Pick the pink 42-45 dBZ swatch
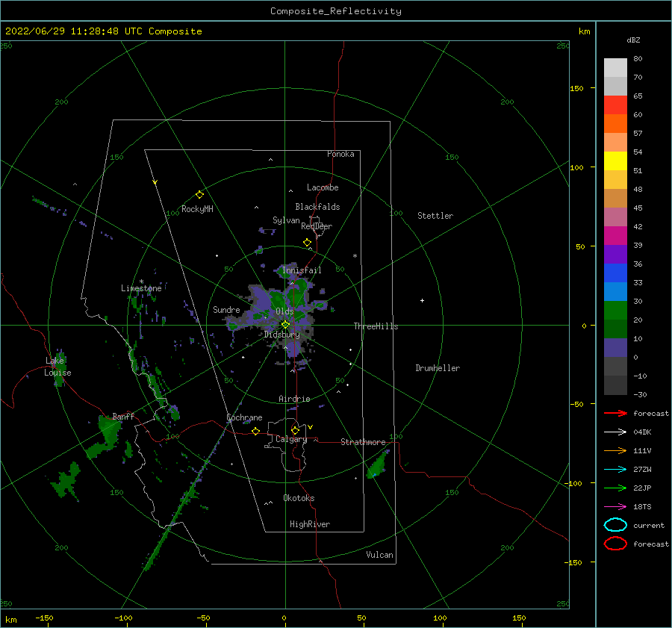Viewport: 672px width, 628px height. (x=615, y=217)
